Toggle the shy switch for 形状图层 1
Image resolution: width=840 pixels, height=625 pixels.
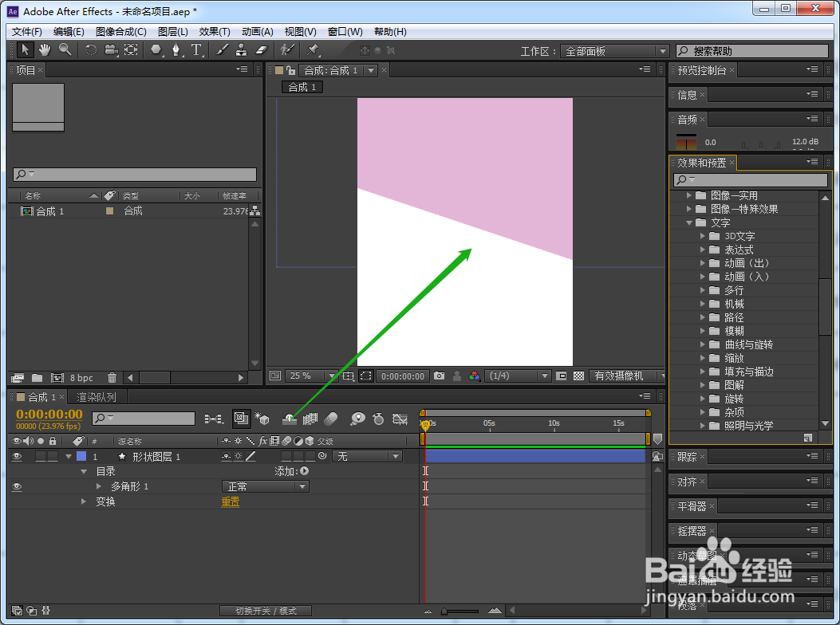click(x=227, y=456)
